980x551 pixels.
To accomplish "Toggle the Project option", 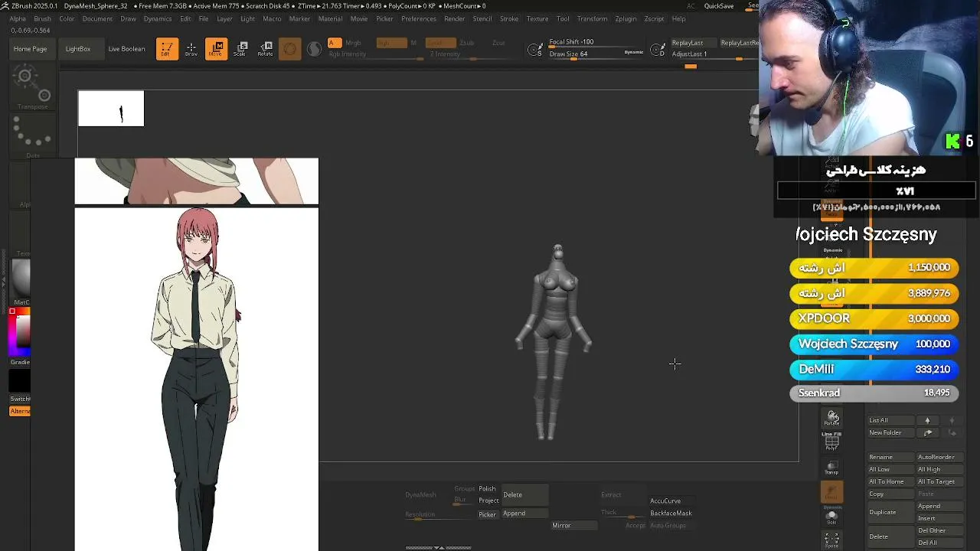I will tap(488, 500).
